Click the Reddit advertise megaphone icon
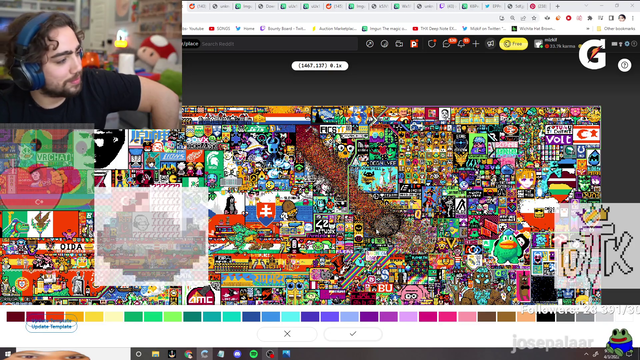 click(491, 44)
